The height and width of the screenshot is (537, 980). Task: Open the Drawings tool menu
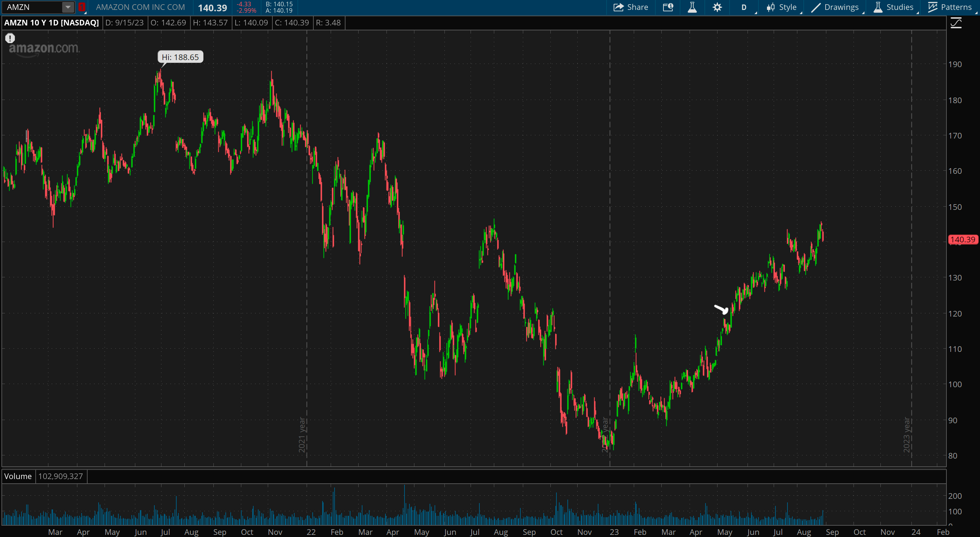click(x=835, y=7)
